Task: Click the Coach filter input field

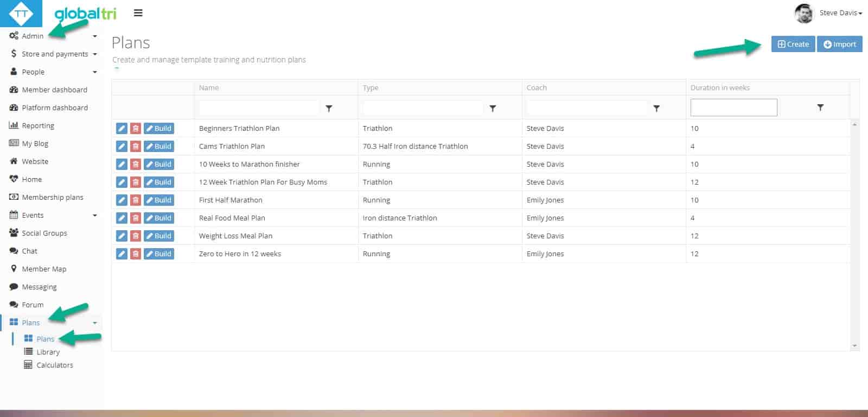Action: pos(587,108)
